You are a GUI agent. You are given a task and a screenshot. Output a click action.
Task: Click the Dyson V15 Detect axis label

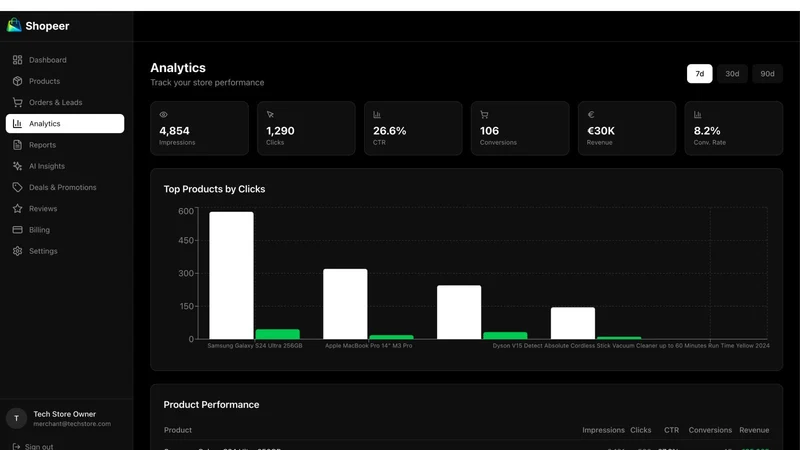coord(631,346)
